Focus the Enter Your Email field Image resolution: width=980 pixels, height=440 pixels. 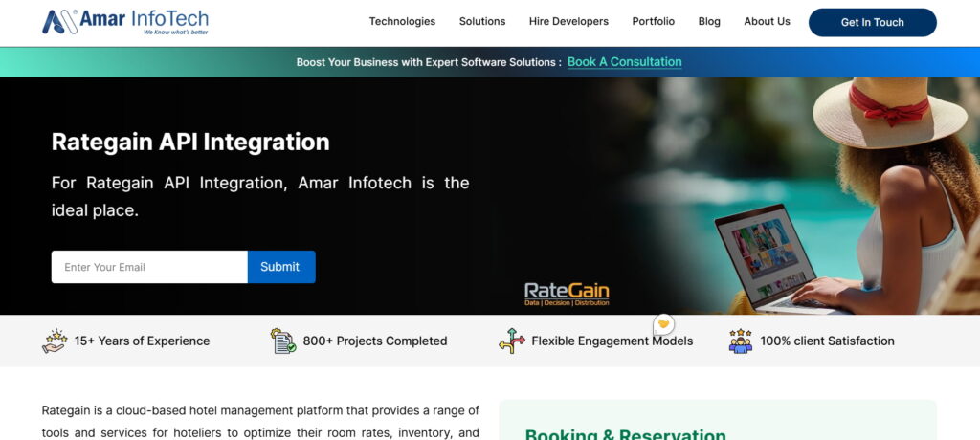coord(149,267)
